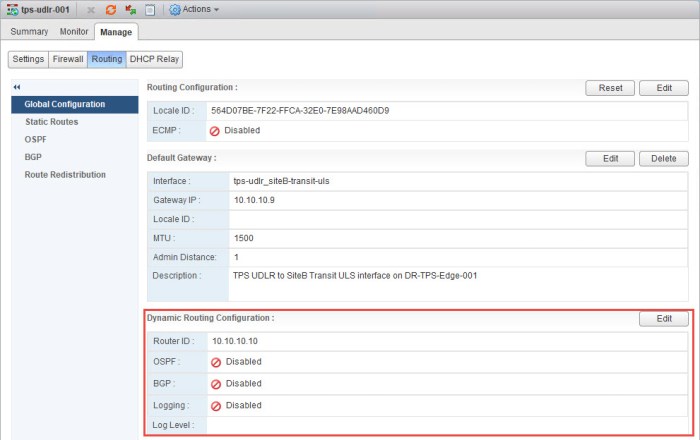This screenshot has width=700, height=440.
Task: Open the Settings sub-tab
Action: point(28,59)
